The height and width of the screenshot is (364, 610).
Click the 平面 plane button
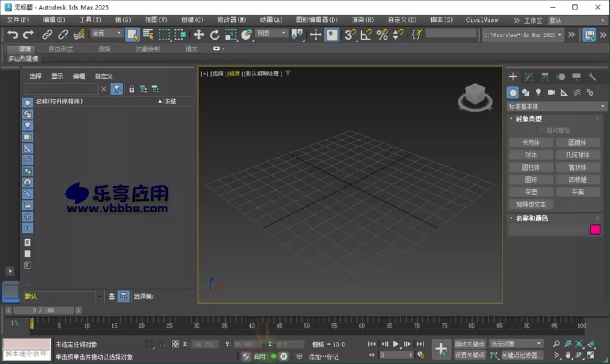[578, 191]
